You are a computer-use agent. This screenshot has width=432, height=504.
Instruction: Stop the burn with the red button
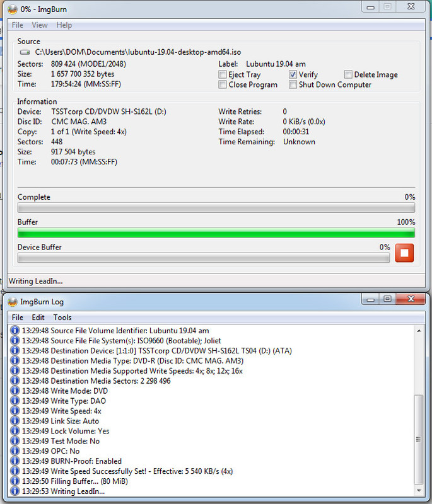click(404, 253)
